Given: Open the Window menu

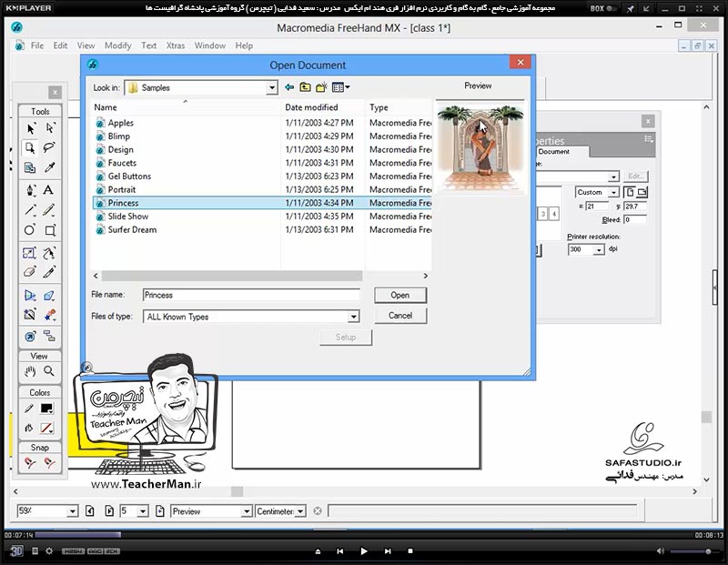Looking at the screenshot, I should pyautogui.click(x=210, y=45).
